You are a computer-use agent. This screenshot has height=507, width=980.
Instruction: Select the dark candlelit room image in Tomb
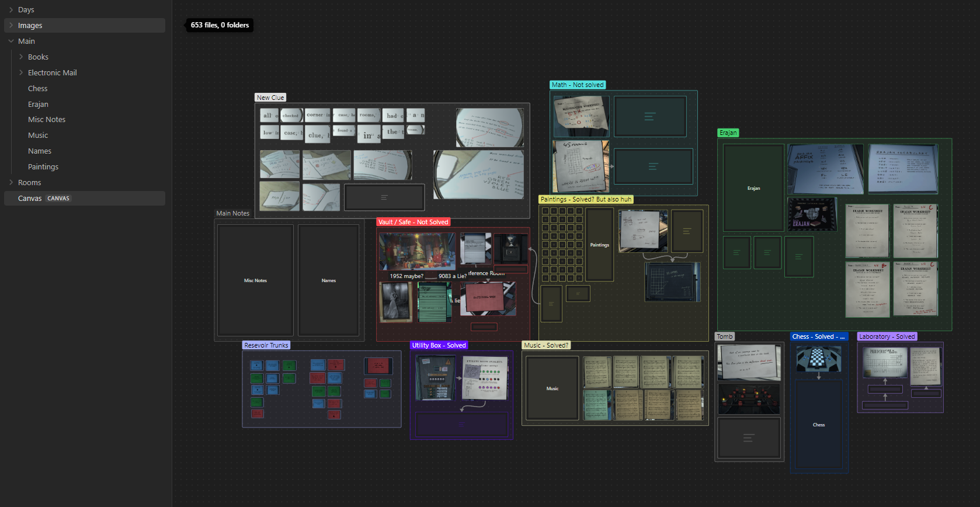(x=749, y=399)
